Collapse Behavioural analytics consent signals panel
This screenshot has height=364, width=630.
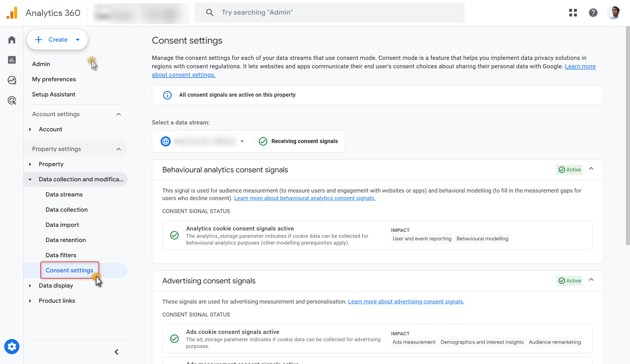591,169
